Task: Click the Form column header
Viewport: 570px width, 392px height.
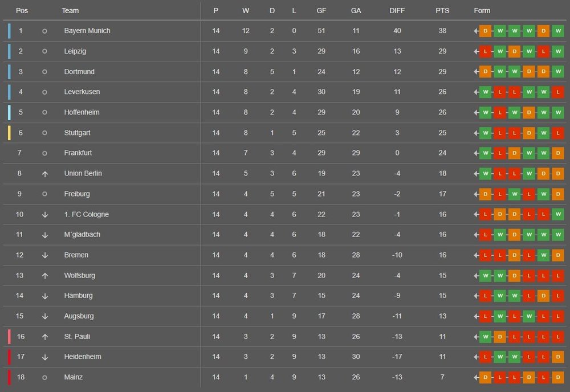Action: 482,11
